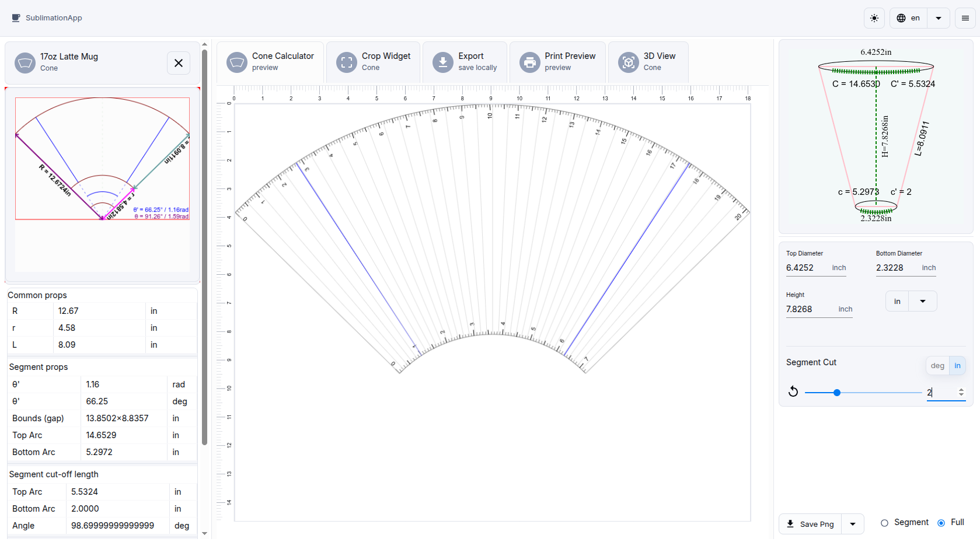Click the 3D View cube icon
This screenshot has width=980, height=542.
click(x=629, y=62)
